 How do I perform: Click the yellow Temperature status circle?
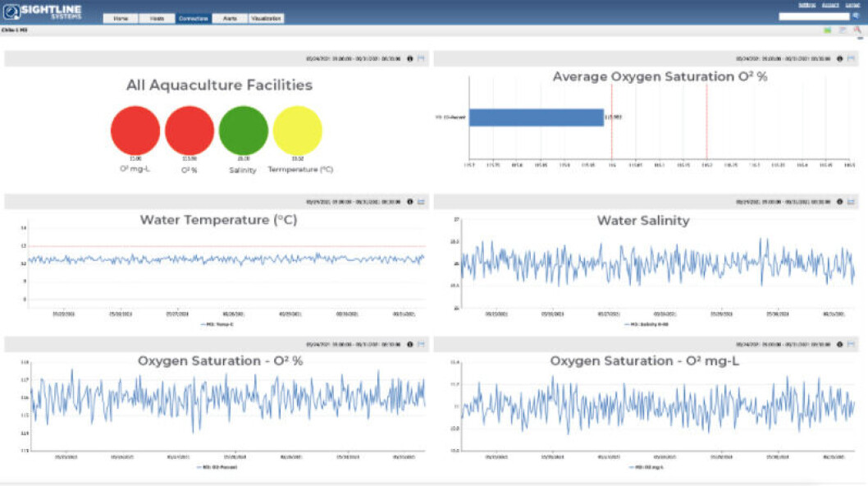[x=297, y=131]
